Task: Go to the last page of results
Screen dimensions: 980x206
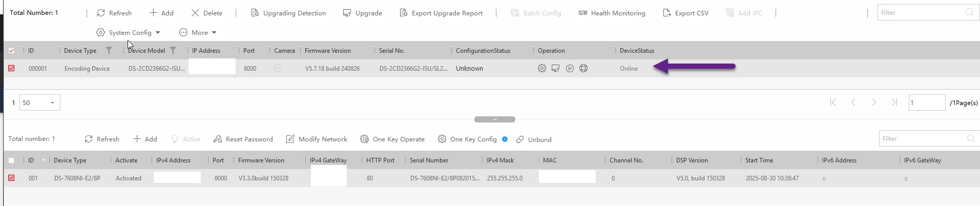Action: click(x=894, y=102)
